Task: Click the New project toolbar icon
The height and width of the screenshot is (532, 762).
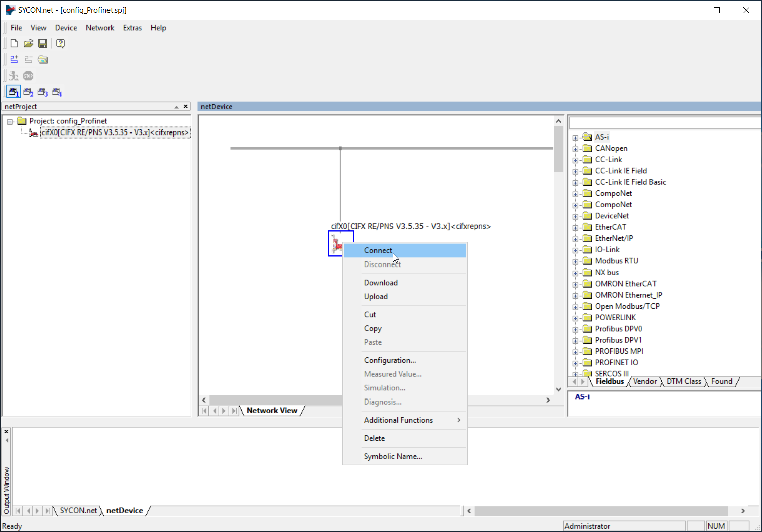Action: click(x=14, y=44)
